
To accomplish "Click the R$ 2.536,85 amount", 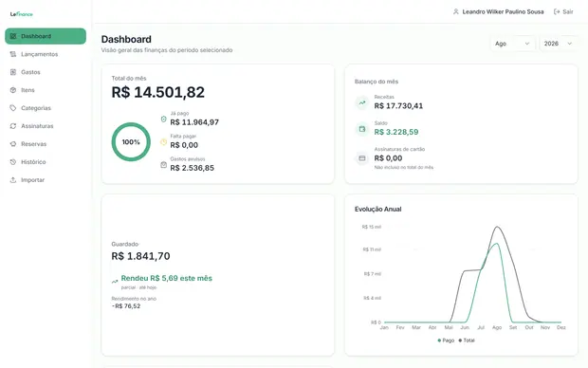I will [192, 168].
